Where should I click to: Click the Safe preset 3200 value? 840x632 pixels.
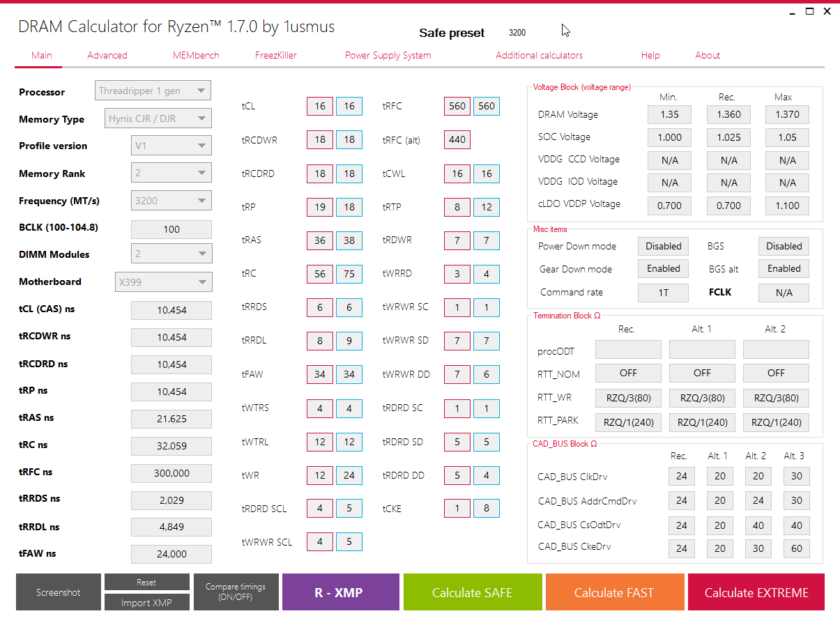coord(517,33)
